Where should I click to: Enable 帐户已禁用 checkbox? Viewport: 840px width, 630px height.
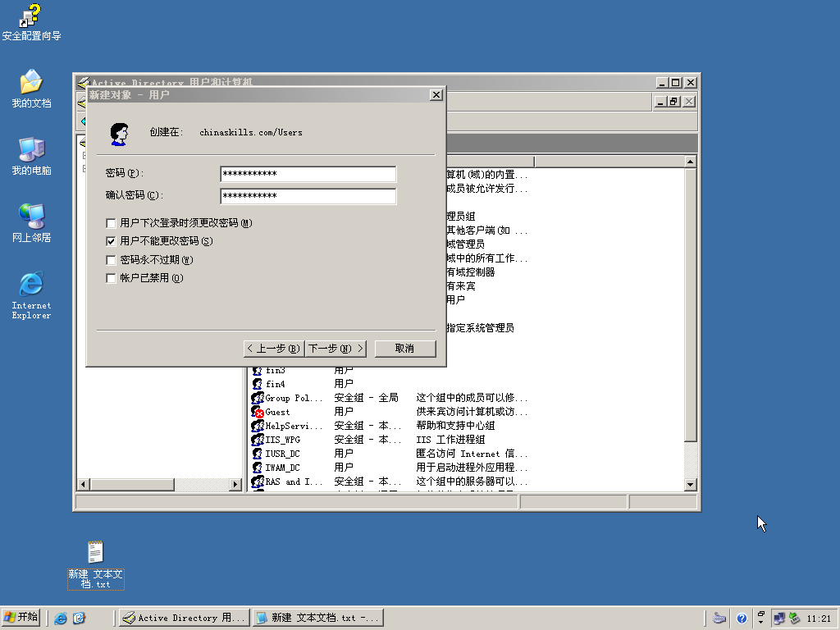[111, 279]
